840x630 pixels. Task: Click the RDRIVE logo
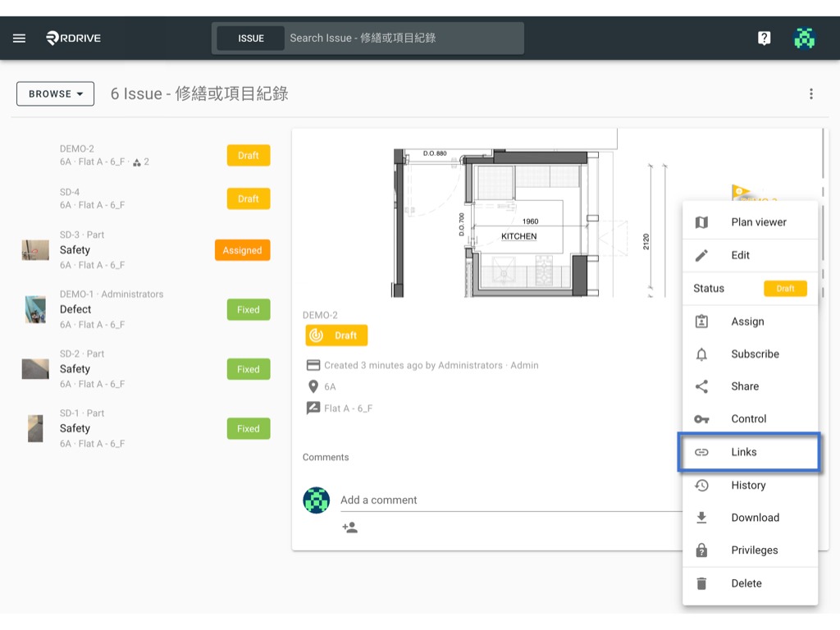point(73,38)
